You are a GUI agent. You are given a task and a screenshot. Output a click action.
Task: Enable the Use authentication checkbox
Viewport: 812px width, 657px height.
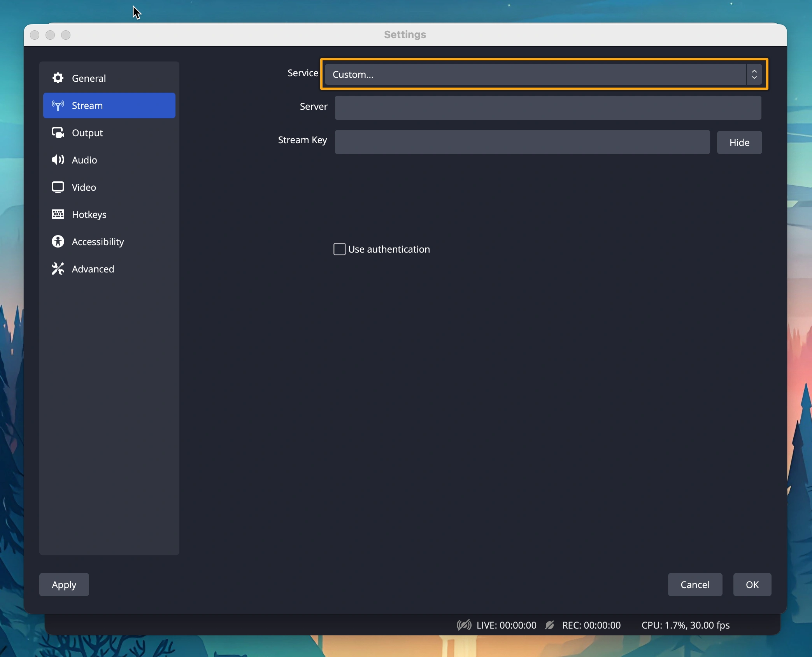339,249
